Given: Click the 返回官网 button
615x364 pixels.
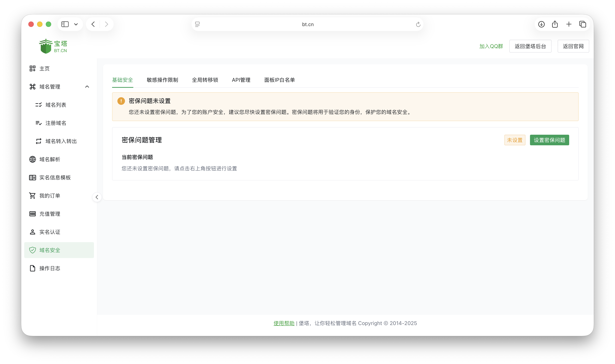Looking at the screenshot, I should [573, 46].
